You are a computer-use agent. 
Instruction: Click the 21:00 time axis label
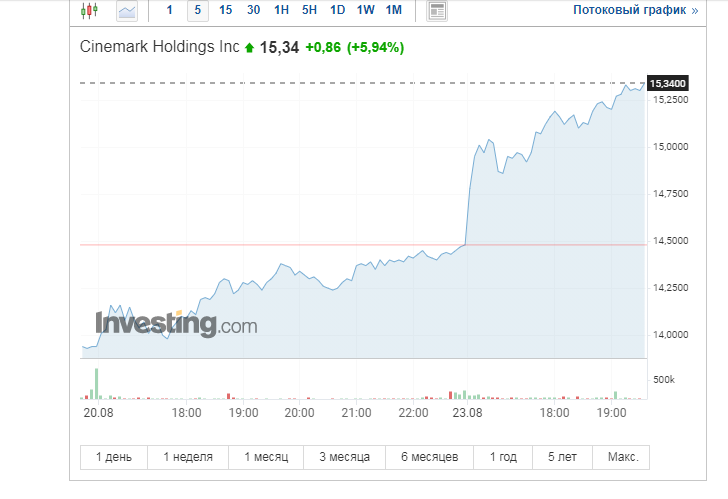(357, 413)
